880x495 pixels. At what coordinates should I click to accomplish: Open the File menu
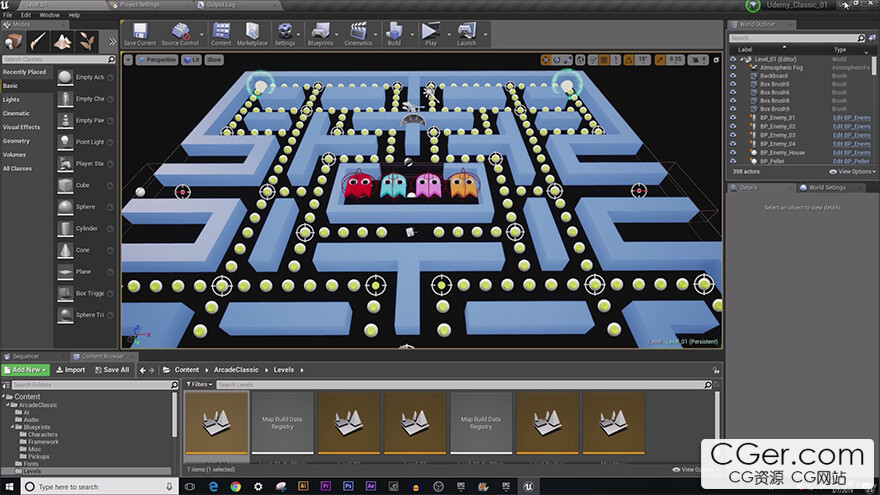click(x=7, y=15)
